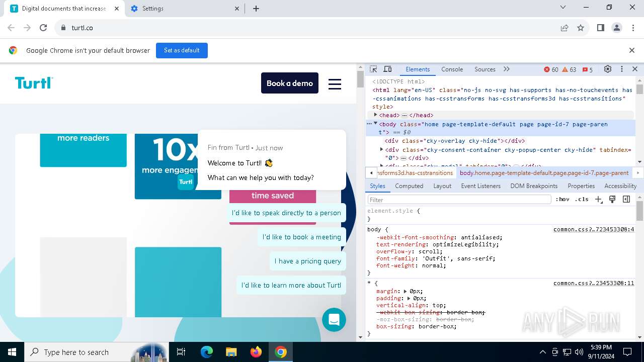
Task: Open Task View on taskbar
Action: coord(181,352)
